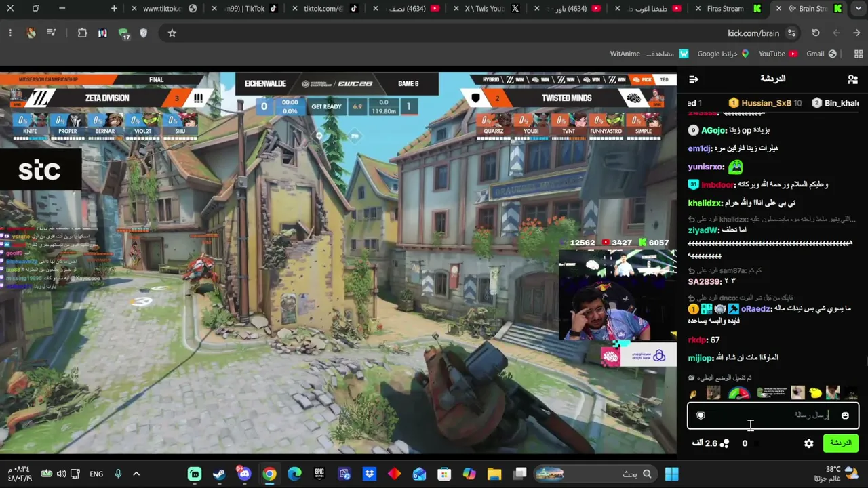Go back to the previous page

[857, 33]
